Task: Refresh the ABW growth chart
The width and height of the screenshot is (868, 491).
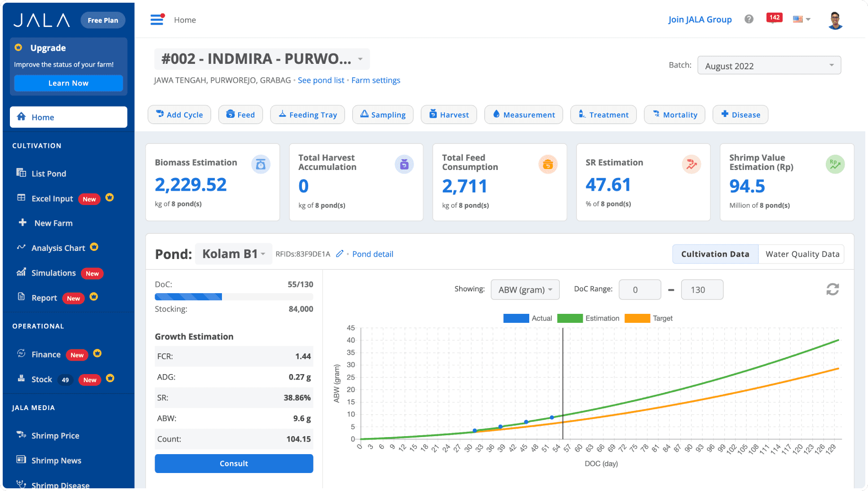Action: [833, 290]
